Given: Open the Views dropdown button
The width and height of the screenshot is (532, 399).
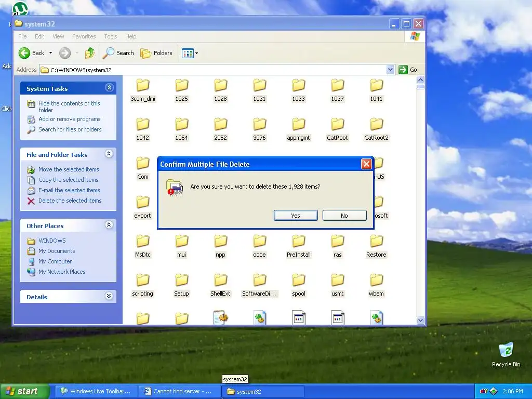Looking at the screenshot, I should (190, 53).
